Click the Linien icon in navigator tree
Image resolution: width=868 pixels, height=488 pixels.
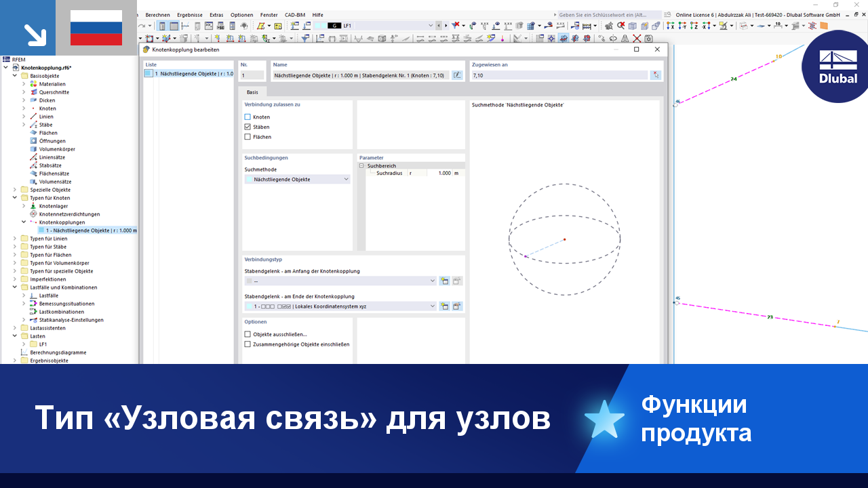(33, 117)
